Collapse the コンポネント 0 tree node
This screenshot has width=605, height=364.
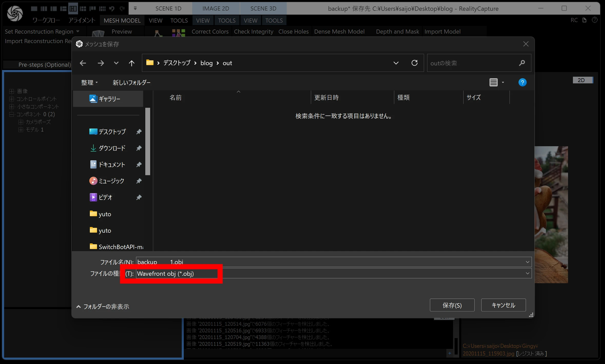(11, 114)
